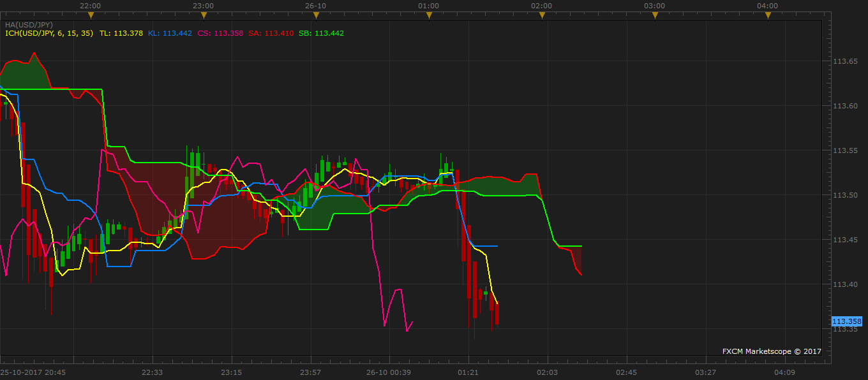Click the 26-10 00:39 bottom time label

[x=389, y=372]
